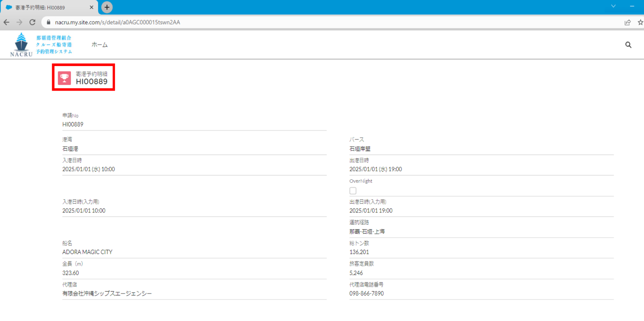Click the NACRU ship logo
This screenshot has width=644, height=321.
[21, 45]
